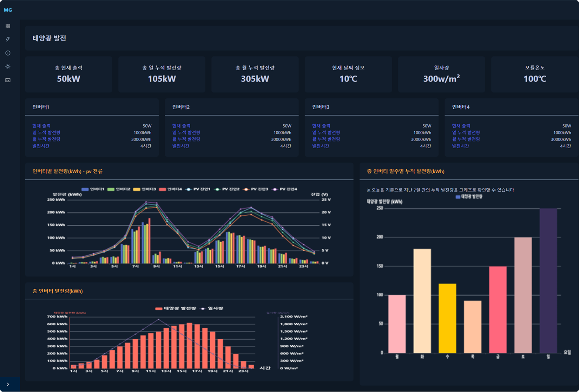Toggle PV 전압3 legend series
This screenshot has height=392, width=579.
click(x=256, y=189)
